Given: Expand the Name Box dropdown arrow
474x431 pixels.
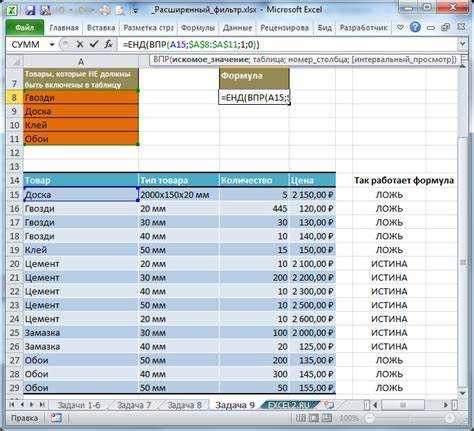Looking at the screenshot, I should click(x=52, y=44).
